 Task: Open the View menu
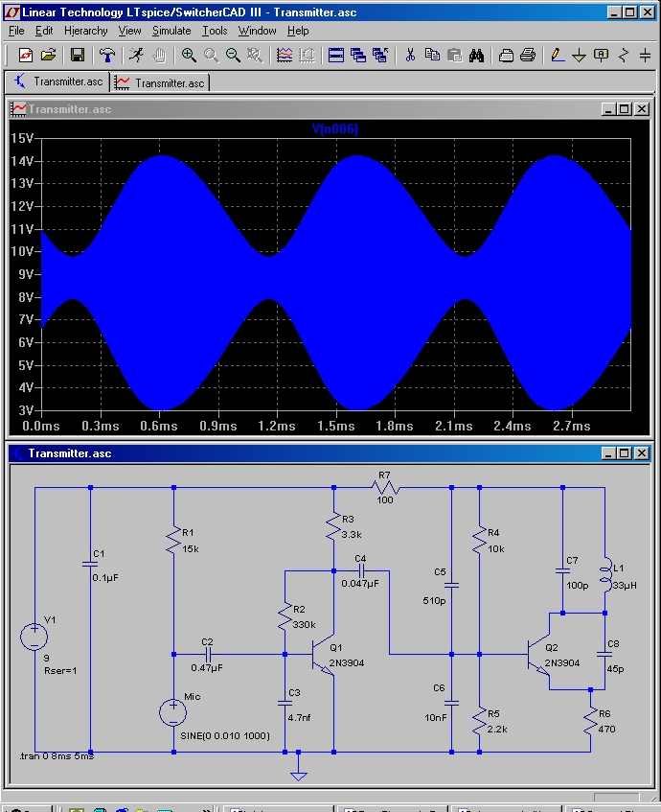click(129, 31)
